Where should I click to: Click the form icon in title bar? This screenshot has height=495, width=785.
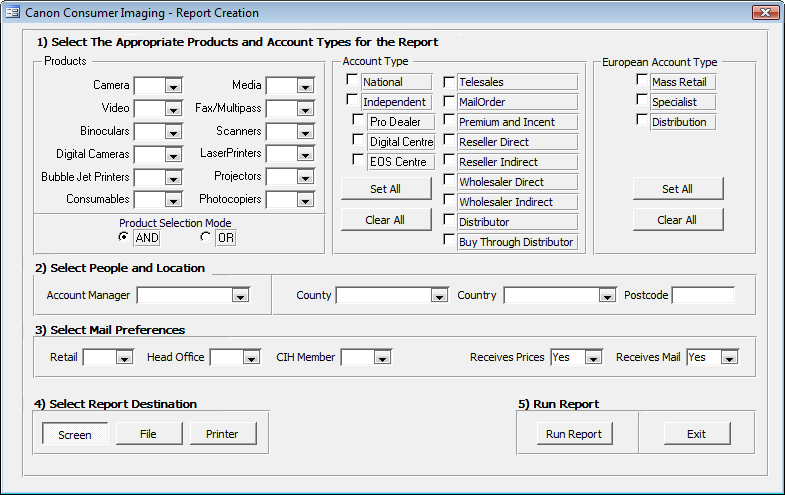13,13
